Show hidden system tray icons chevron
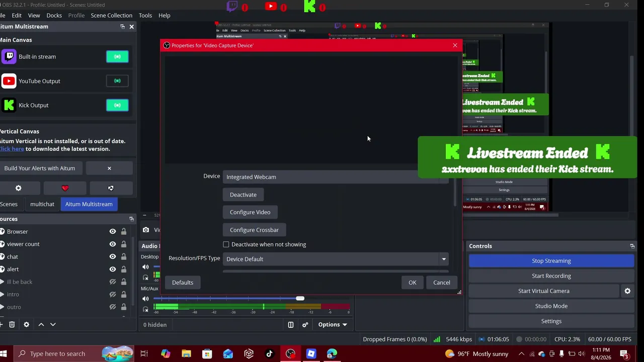Screen dimensions: 644x362 (521, 354)
